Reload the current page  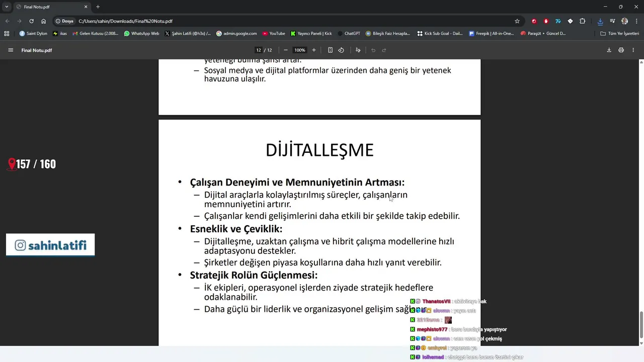pyautogui.click(x=31, y=21)
